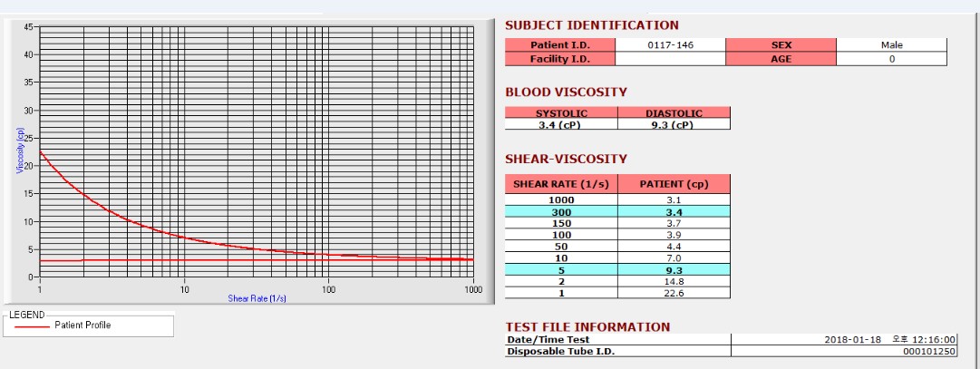980x369 pixels.
Task: Click the patient value 14.8 cell
Action: pyautogui.click(x=674, y=281)
